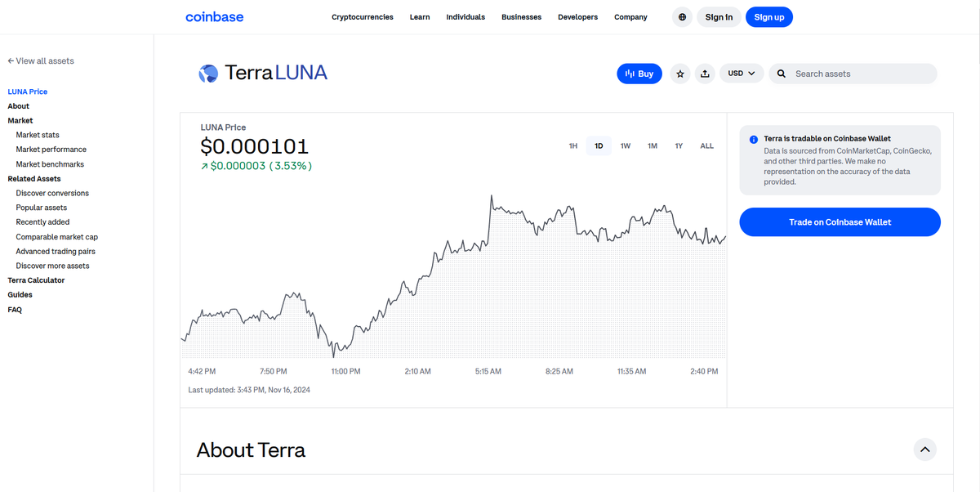Viewport: 980px width, 492px height.
Task: Open the Individuals menu
Action: [465, 17]
